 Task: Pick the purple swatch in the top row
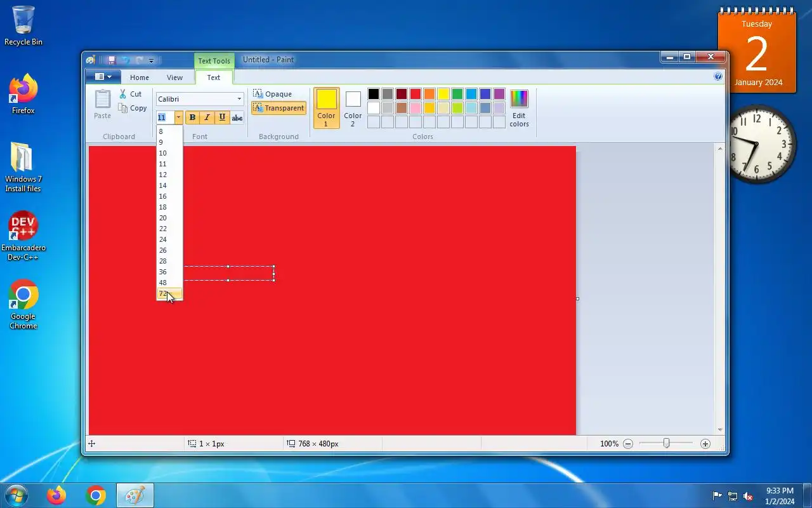coord(499,94)
